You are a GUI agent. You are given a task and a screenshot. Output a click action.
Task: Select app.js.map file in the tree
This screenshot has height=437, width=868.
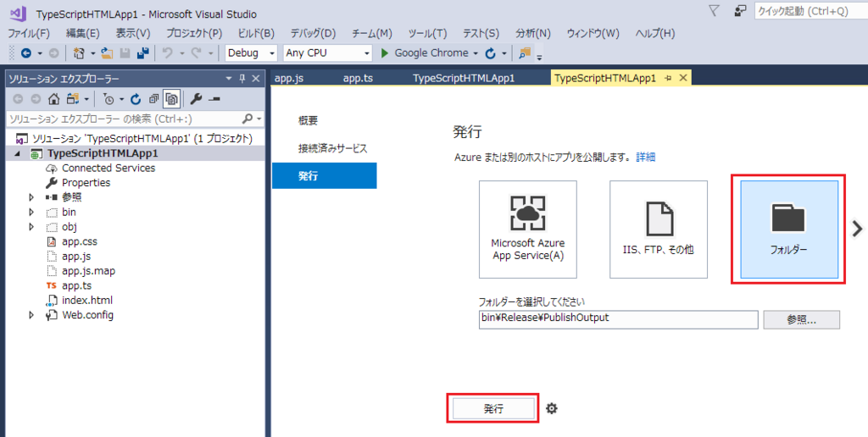[x=88, y=271]
